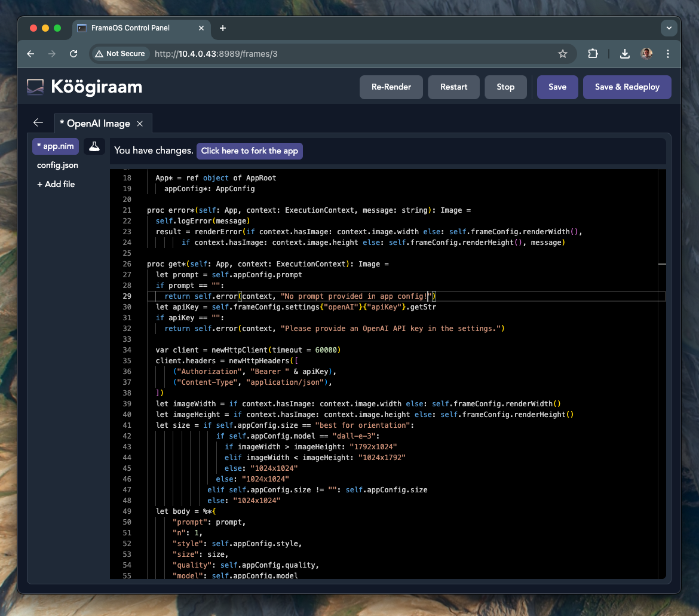Click Save & Redeploy

click(627, 87)
